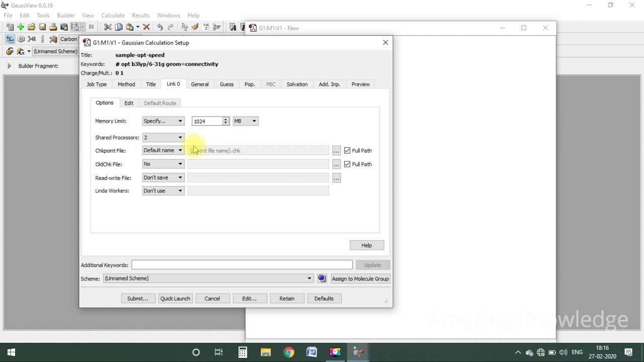644x362 pixels.
Task: Switch to Solvation tab
Action: point(297,84)
